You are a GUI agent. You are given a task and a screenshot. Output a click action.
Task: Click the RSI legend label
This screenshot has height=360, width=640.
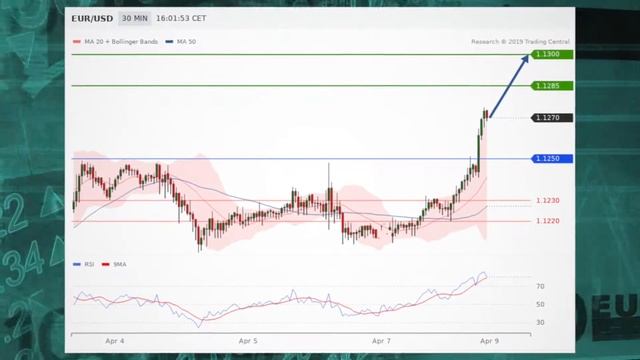tap(89, 264)
